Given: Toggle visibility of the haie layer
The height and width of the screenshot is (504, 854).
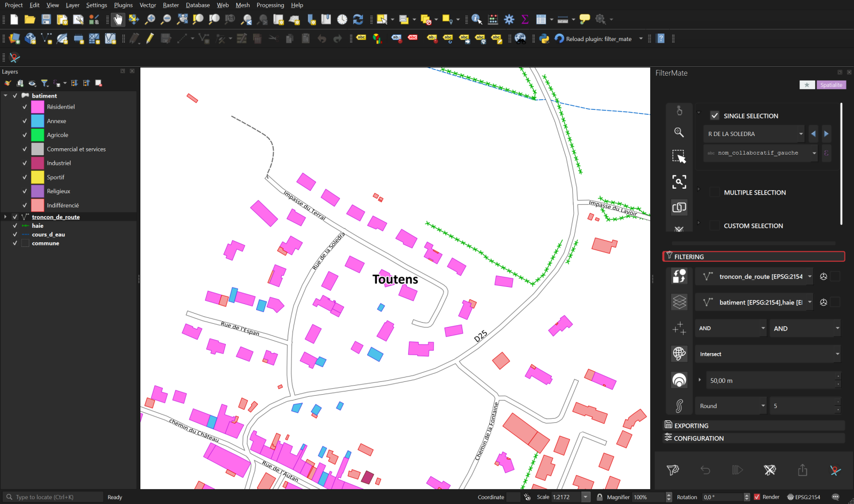Looking at the screenshot, I should click(15, 226).
